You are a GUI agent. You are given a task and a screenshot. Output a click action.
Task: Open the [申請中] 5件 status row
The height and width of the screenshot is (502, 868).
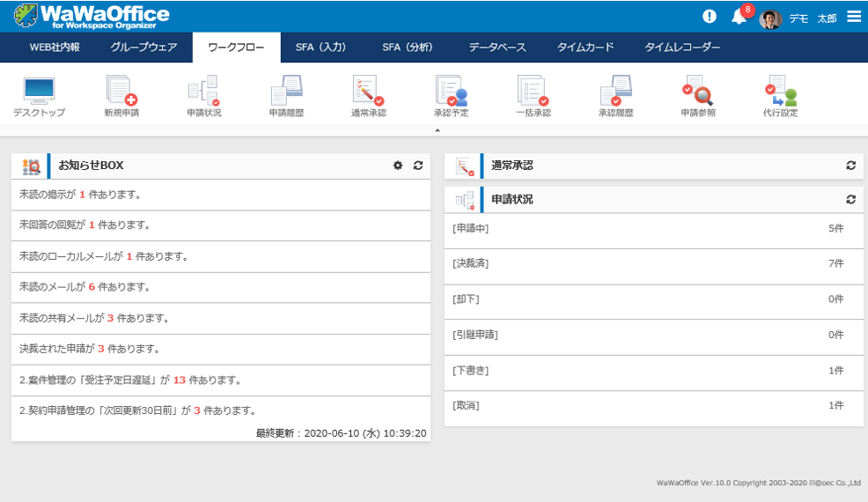[647, 228]
